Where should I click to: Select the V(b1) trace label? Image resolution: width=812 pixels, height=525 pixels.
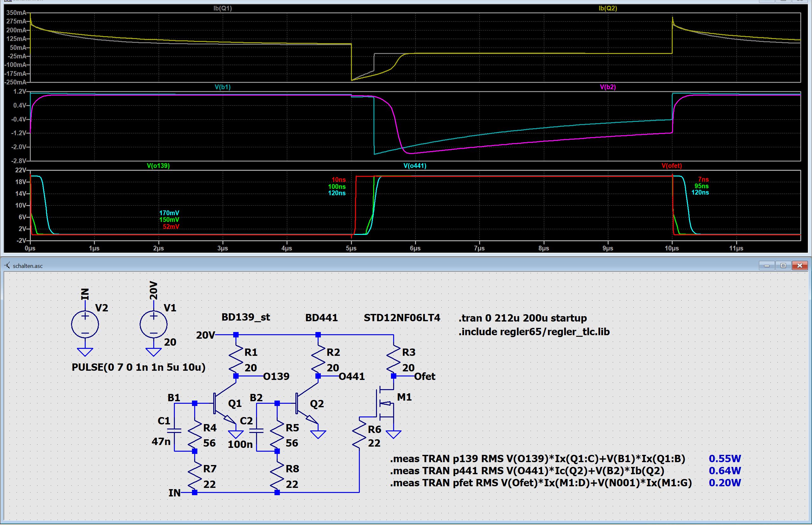[x=222, y=87]
